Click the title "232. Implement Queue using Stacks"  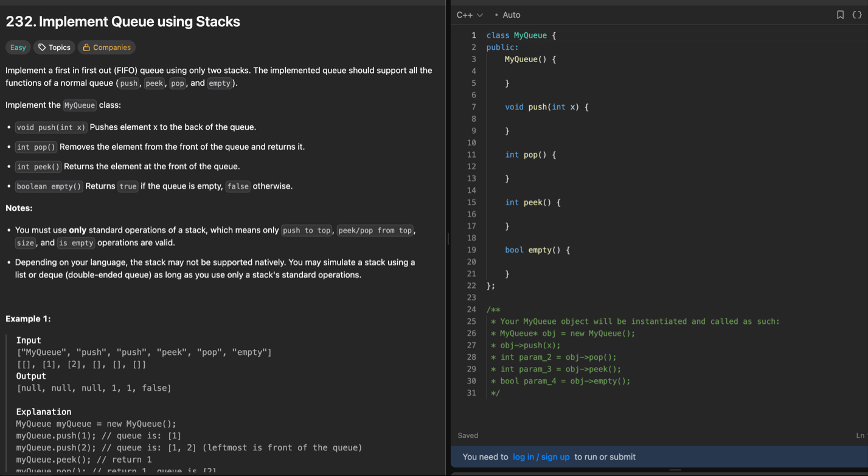[123, 21]
